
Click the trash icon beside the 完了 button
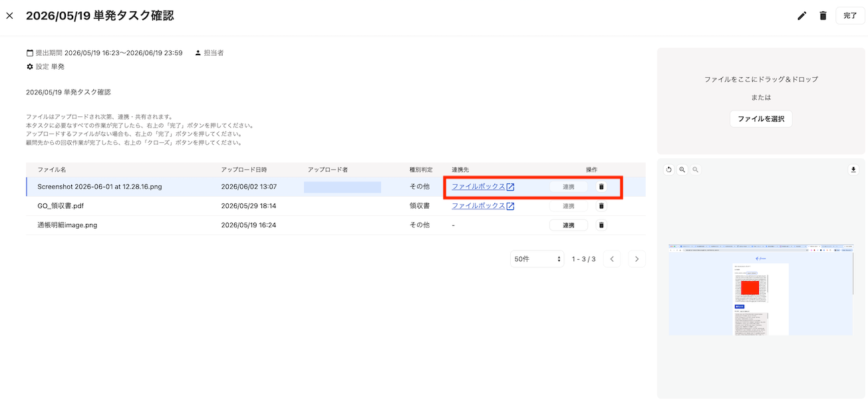pyautogui.click(x=823, y=15)
